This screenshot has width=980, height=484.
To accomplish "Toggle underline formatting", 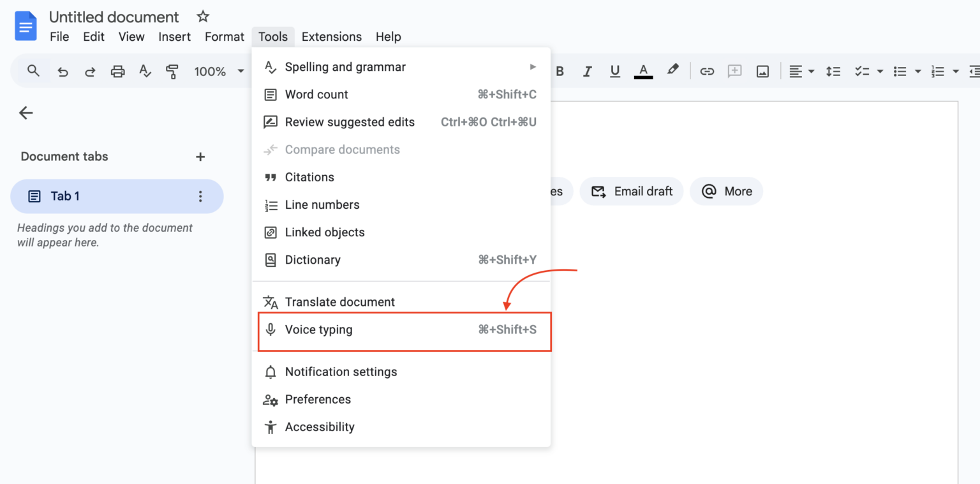I will 614,71.
